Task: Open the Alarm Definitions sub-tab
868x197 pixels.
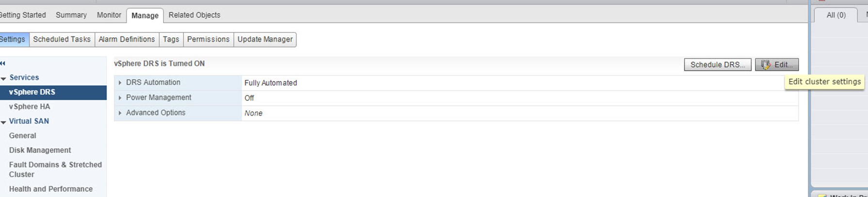Action: click(127, 39)
